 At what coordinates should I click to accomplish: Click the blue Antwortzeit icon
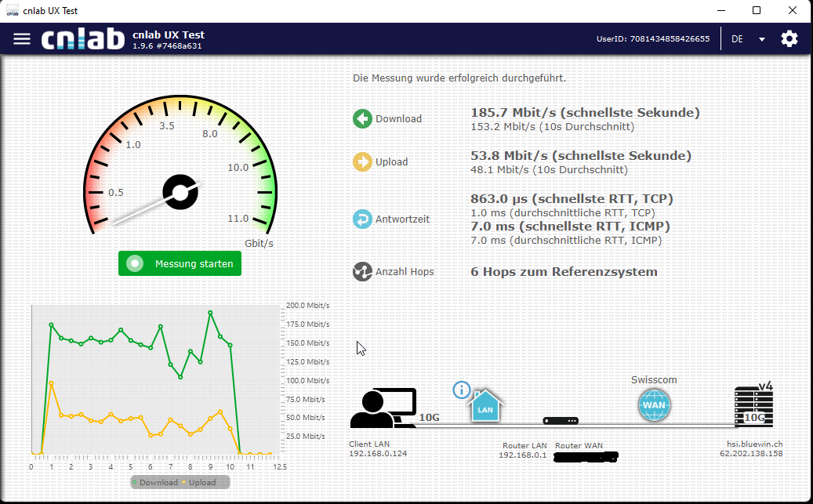[x=362, y=219]
